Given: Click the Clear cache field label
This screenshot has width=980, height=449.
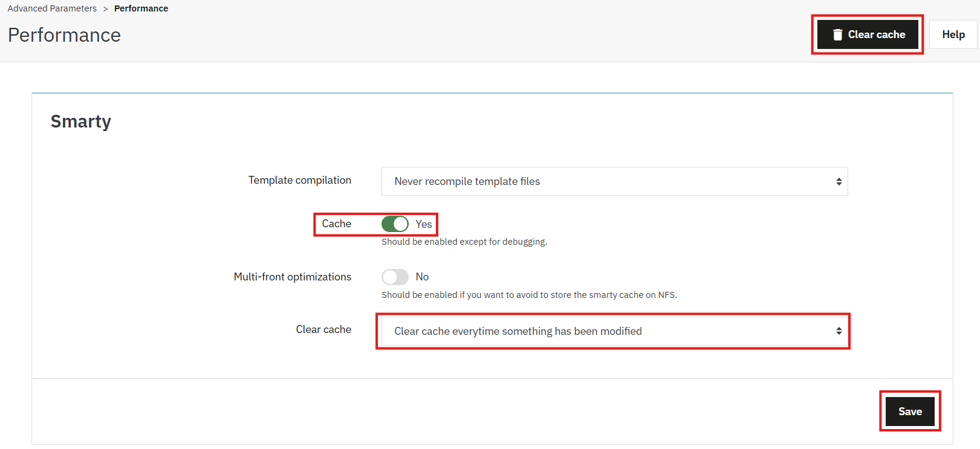Looking at the screenshot, I should coord(323,329).
